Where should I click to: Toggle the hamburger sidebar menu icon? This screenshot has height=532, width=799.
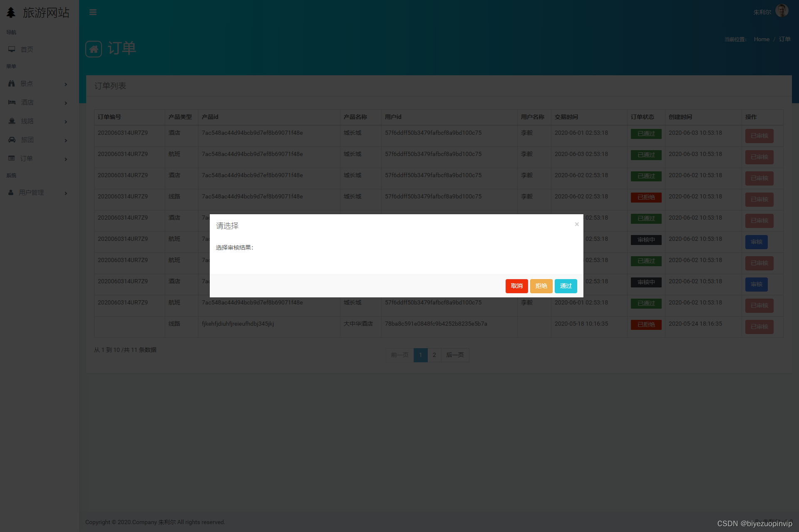[93, 12]
